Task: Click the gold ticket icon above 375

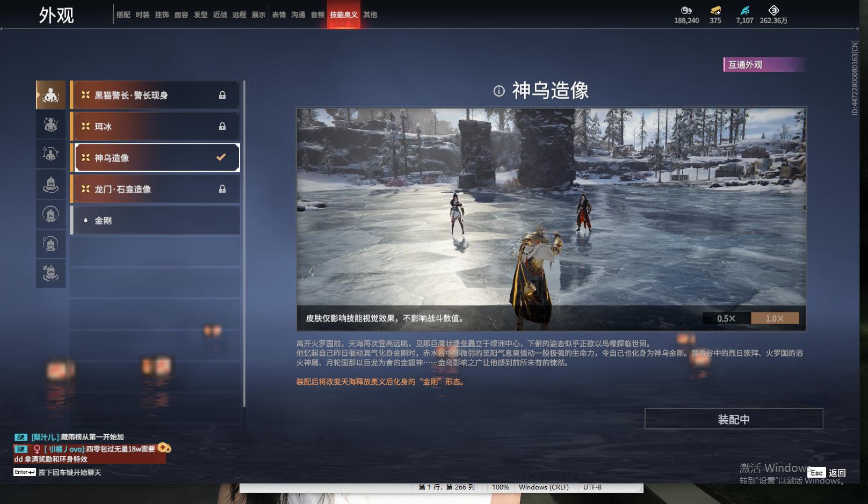Action: pyautogui.click(x=715, y=10)
